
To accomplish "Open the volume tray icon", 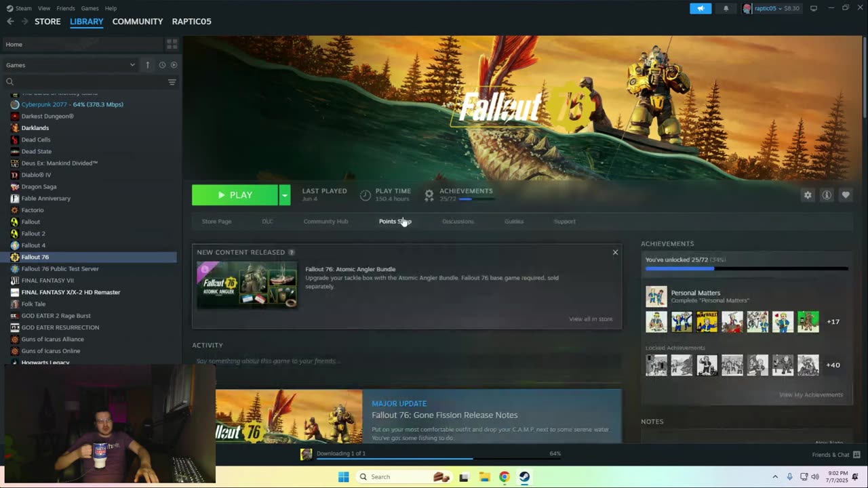I will point(815,476).
